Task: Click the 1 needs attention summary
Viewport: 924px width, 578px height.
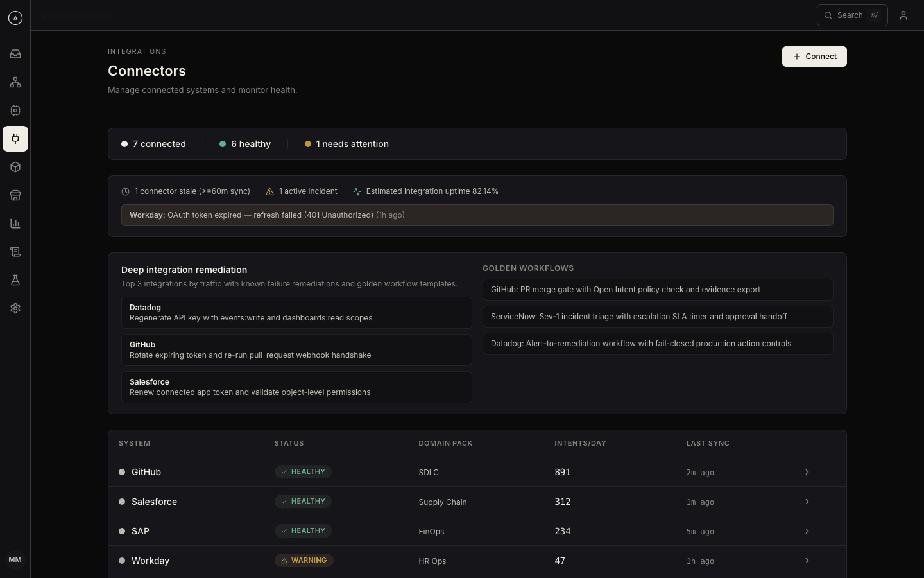Action: [x=346, y=144]
